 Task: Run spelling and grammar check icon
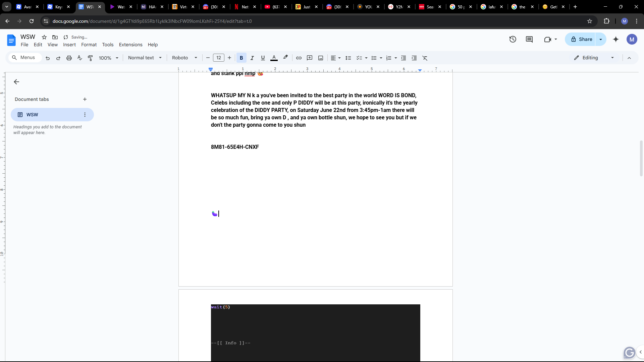tap(80, 58)
